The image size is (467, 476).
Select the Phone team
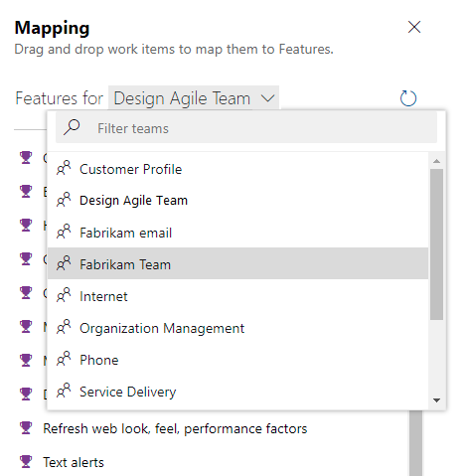[237, 360]
